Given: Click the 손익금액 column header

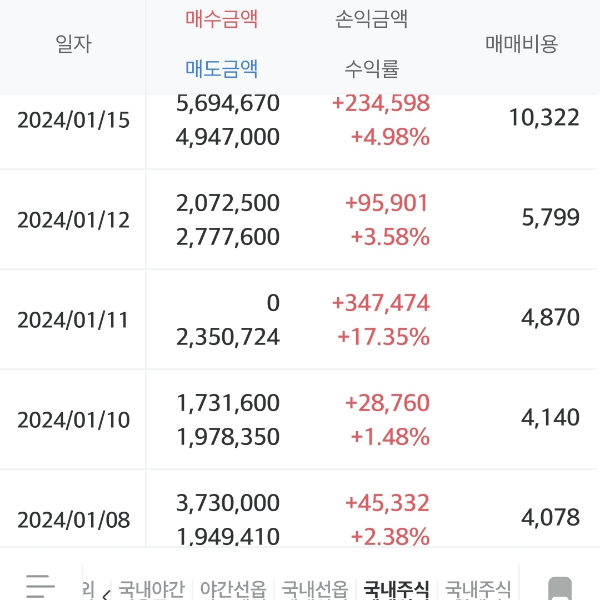Looking at the screenshot, I should pyautogui.click(x=372, y=19).
